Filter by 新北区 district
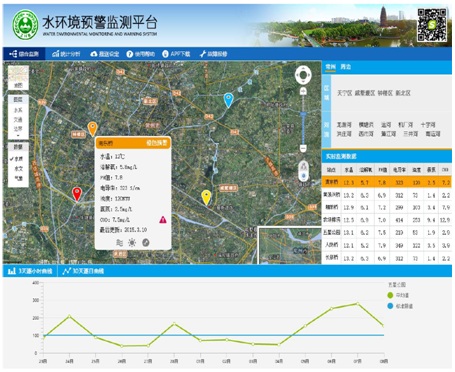The height and width of the screenshot is (372, 455). click(x=403, y=93)
